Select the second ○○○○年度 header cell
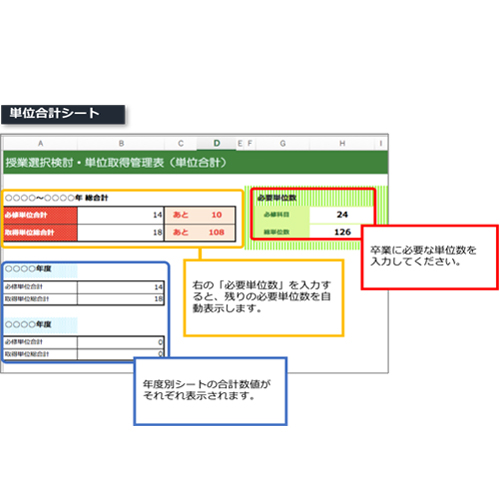500x500 pixels. coord(40,325)
